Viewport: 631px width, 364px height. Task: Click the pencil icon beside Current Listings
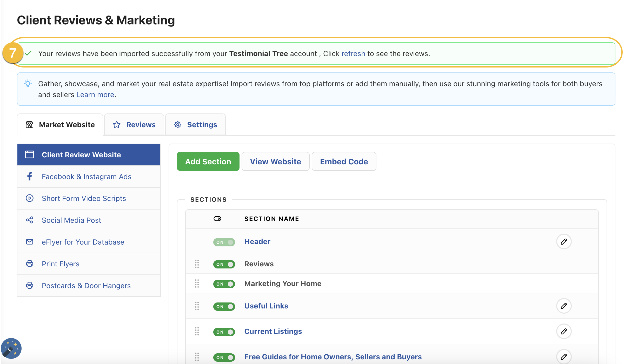pos(564,331)
